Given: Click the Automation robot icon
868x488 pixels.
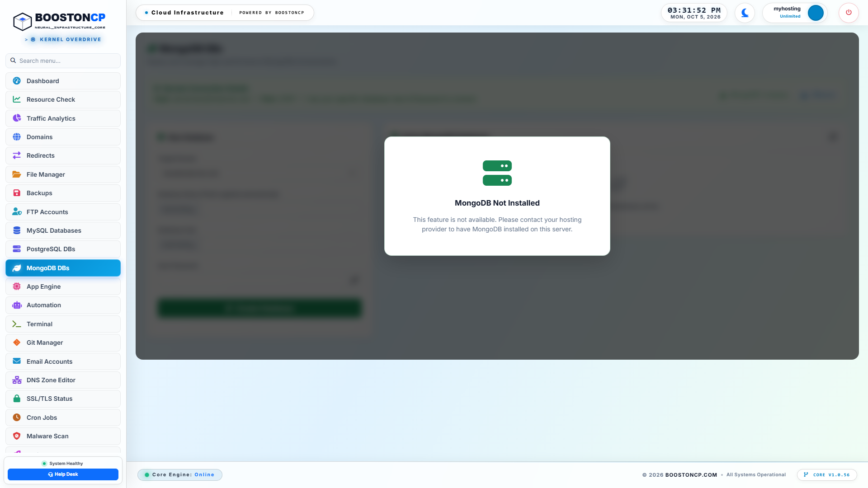Looking at the screenshot, I should coord(17,305).
